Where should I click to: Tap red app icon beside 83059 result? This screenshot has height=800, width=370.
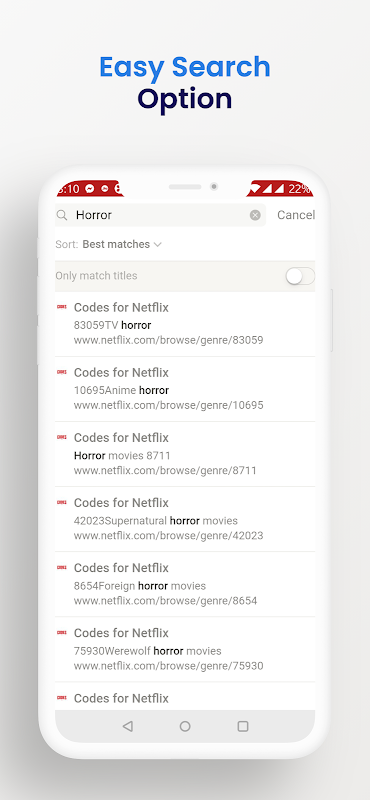(x=62, y=307)
